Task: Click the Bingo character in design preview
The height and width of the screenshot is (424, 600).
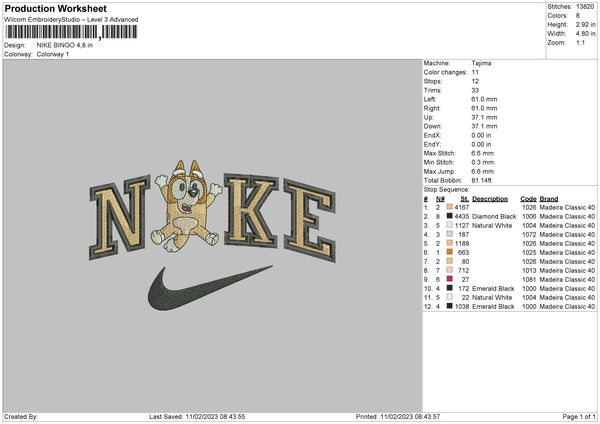Action: coord(187,207)
